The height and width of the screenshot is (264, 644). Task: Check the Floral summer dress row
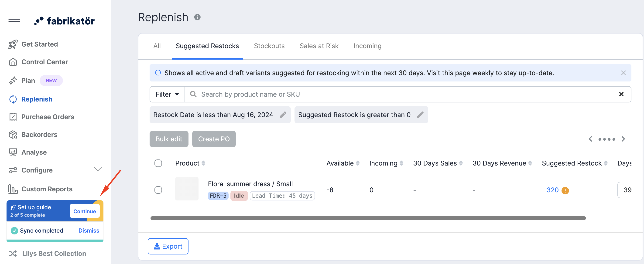(x=158, y=190)
